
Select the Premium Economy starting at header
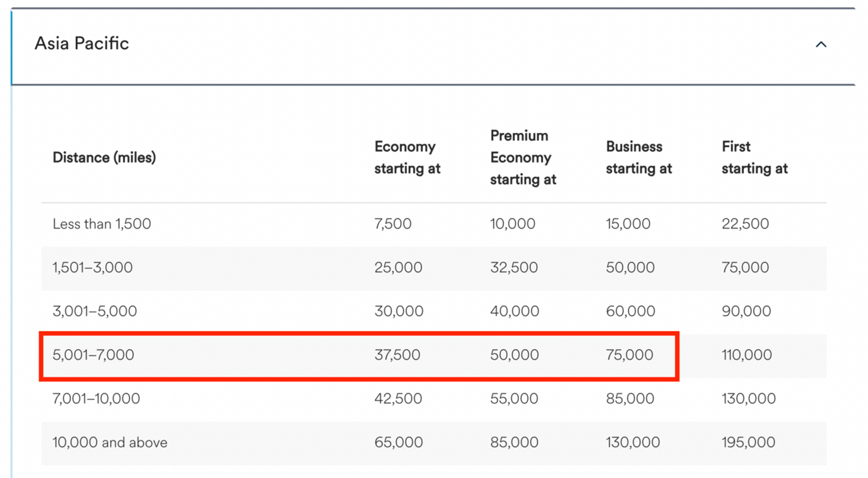523,158
